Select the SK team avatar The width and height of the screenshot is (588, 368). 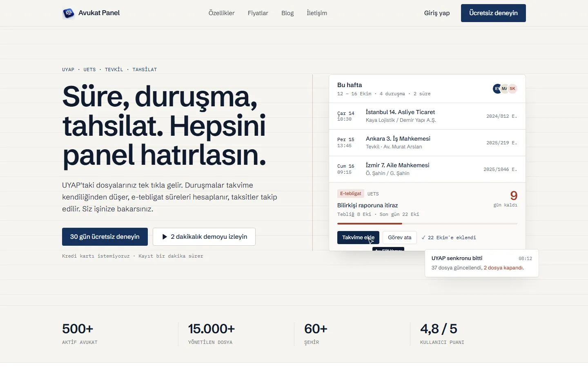512,89
